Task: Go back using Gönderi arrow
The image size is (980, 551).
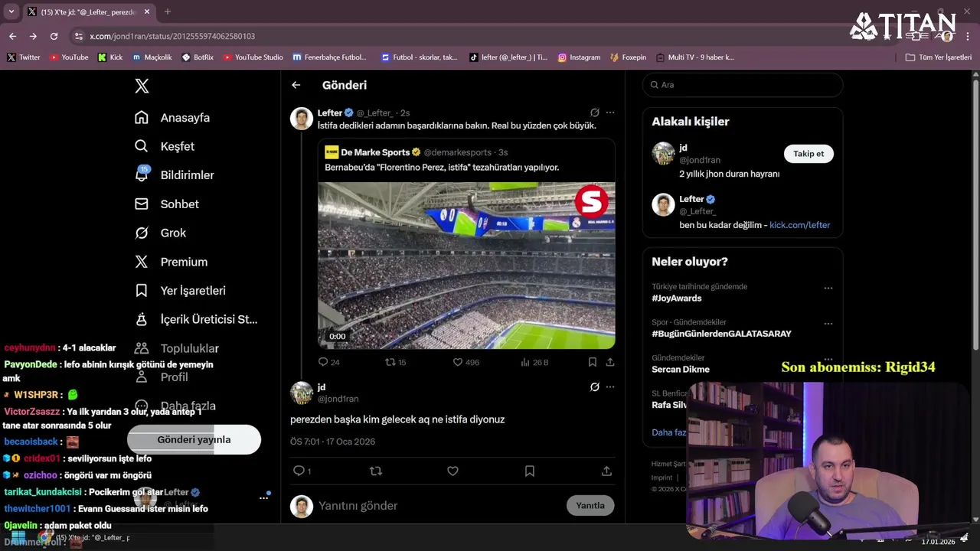Action: tap(296, 85)
